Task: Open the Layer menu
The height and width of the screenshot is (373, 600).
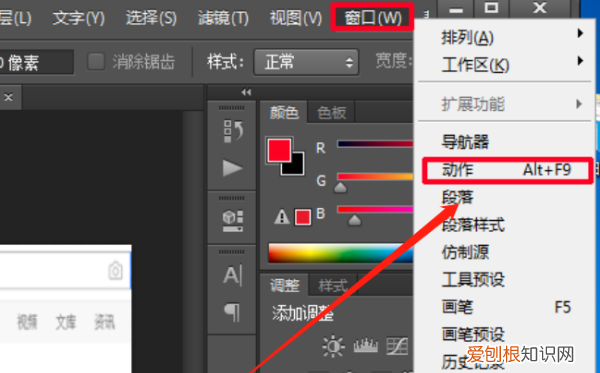Action: 15,18
